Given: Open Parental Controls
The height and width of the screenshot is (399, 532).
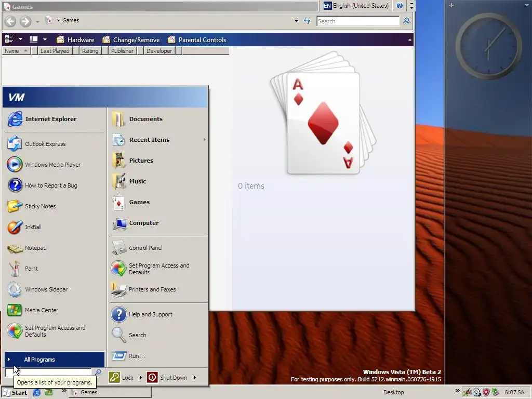Looking at the screenshot, I should [x=197, y=39].
